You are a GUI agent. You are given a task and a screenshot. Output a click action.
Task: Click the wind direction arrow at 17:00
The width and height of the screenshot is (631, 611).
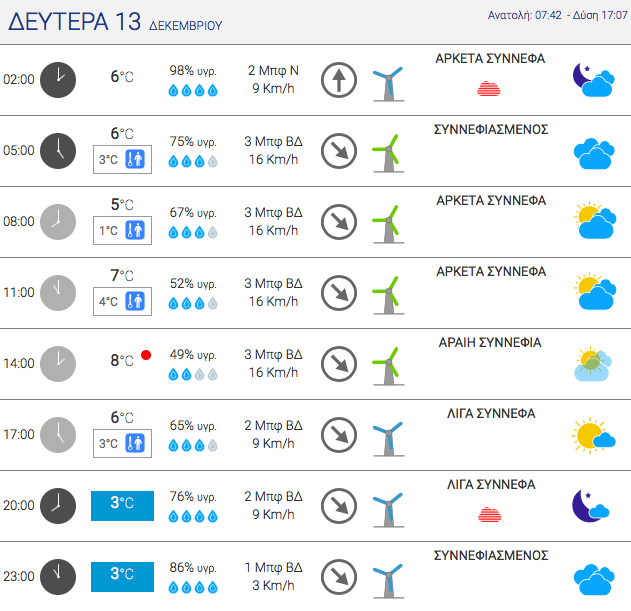339,435
